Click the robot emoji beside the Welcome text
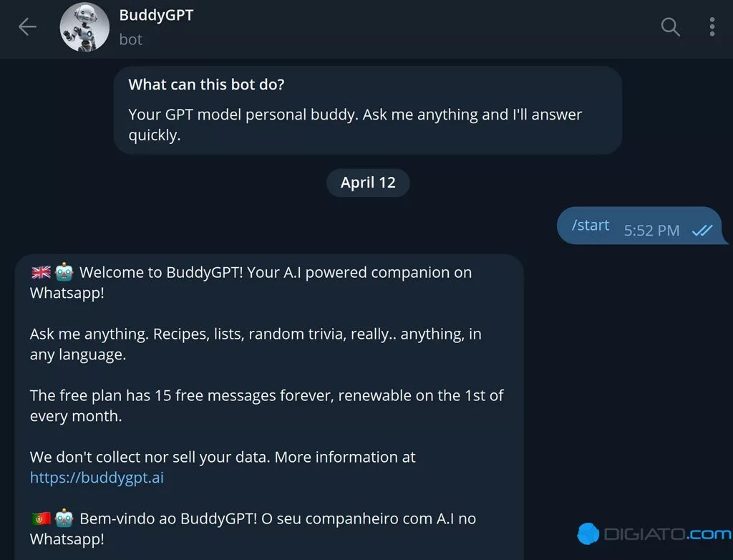This screenshot has width=733, height=560. [64, 272]
